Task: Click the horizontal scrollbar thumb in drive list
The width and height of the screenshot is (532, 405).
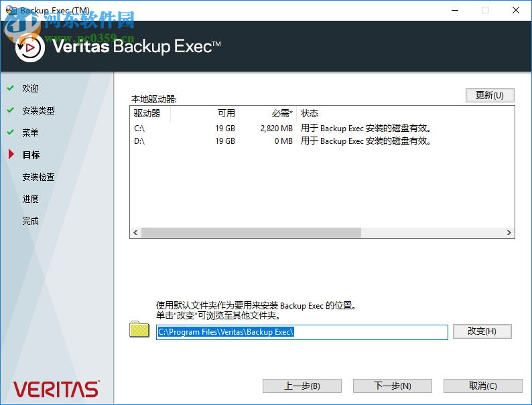Action: click(x=251, y=232)
